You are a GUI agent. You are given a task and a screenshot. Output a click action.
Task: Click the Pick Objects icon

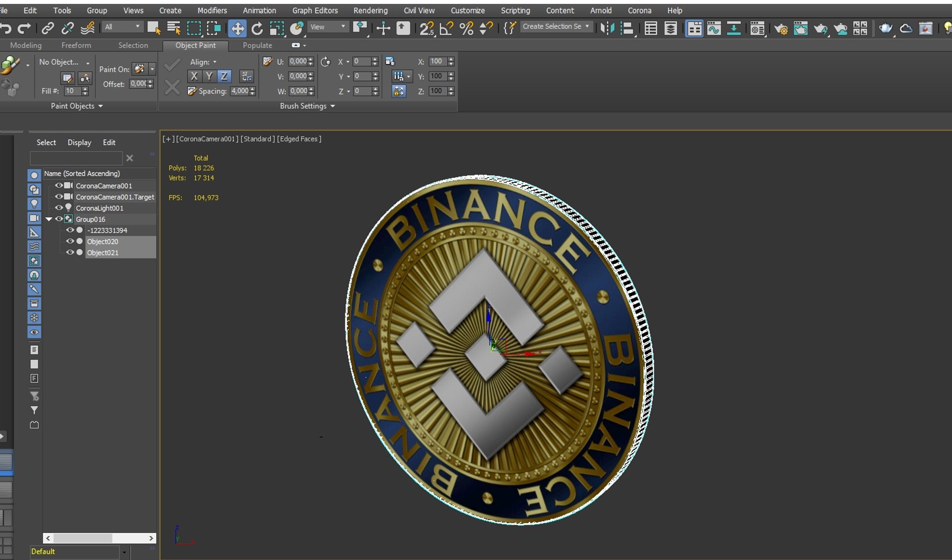tap(85, 78)
